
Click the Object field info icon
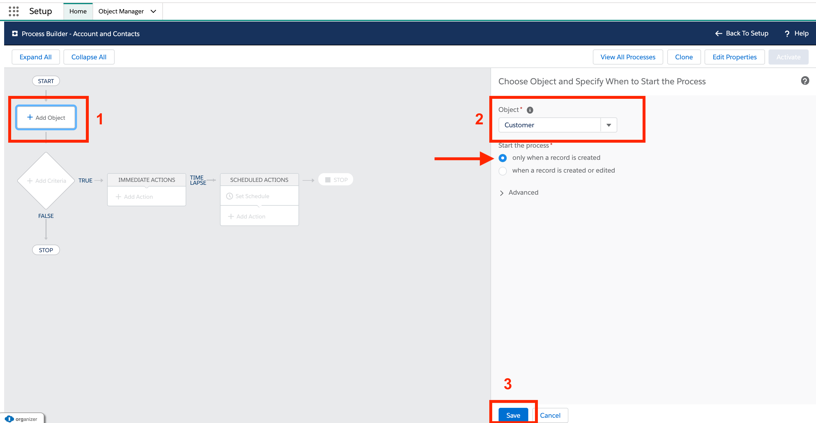[x=530, y=110]
